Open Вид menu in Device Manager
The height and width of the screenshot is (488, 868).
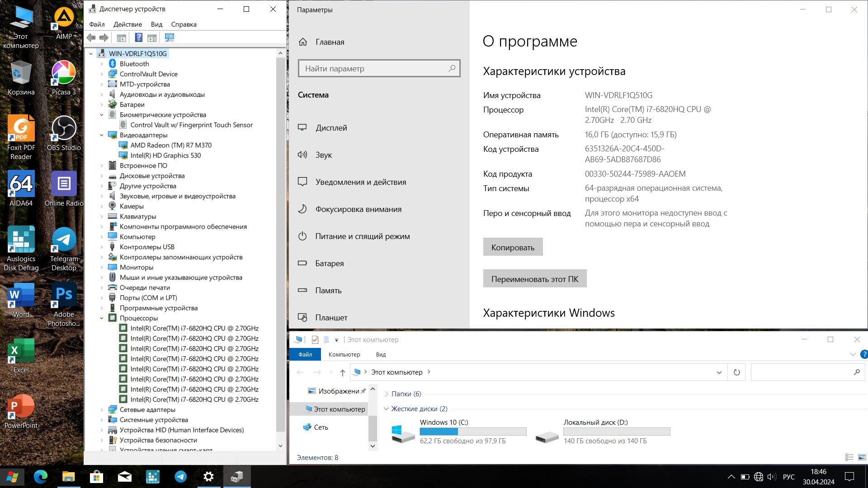(156, 24)
